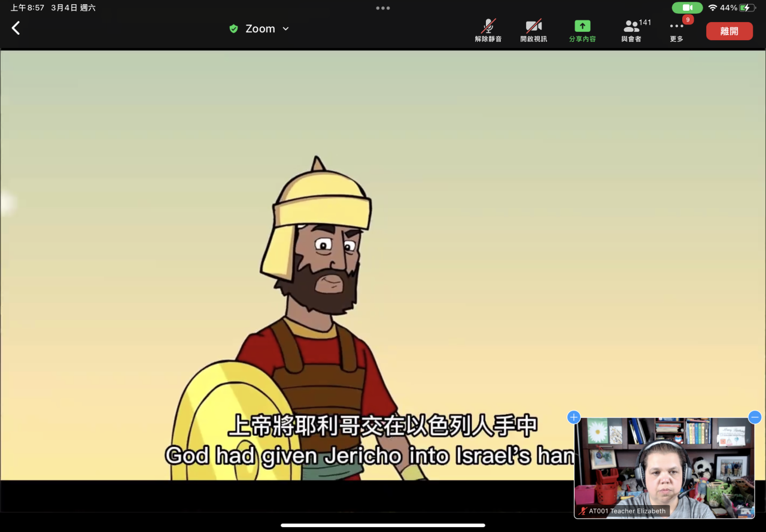Tap the green camera recording indicator
766x532 pixels.
pos(687,8)
